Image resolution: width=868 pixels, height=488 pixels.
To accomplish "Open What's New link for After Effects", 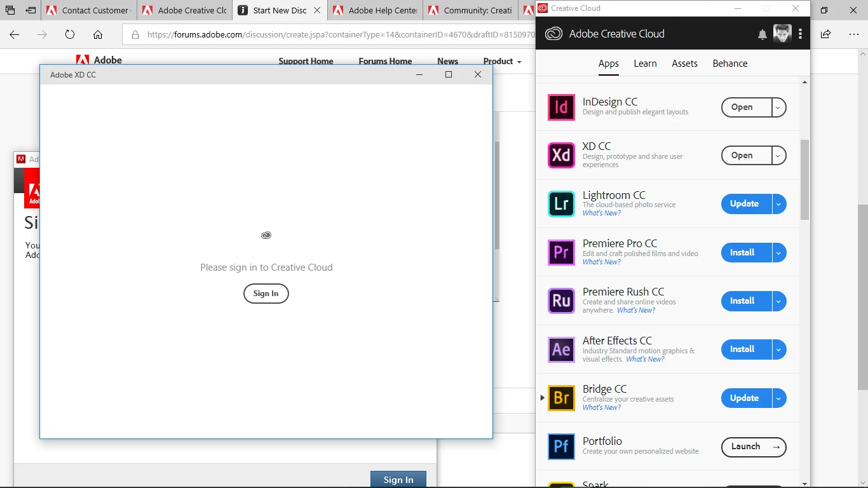I will 645,359.
